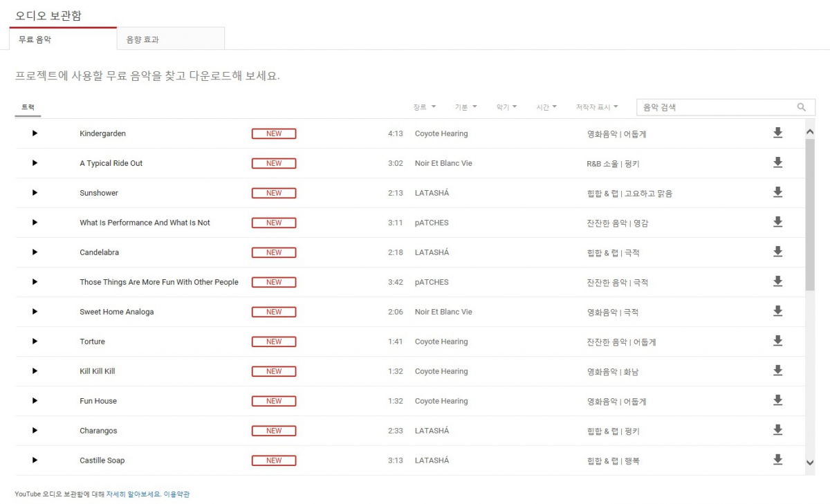
Task: Expand the 저작자 표시 attribution dropdown
Action: click(x=597, y=107)
